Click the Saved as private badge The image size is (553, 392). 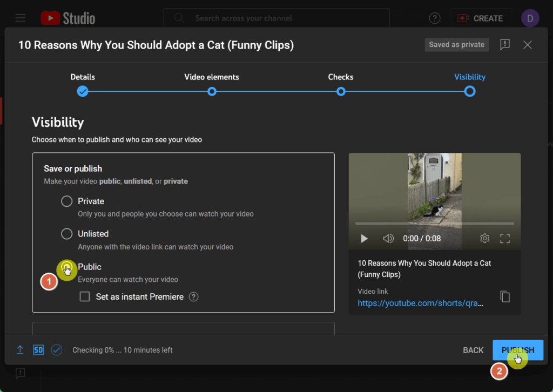coord(456,45)
